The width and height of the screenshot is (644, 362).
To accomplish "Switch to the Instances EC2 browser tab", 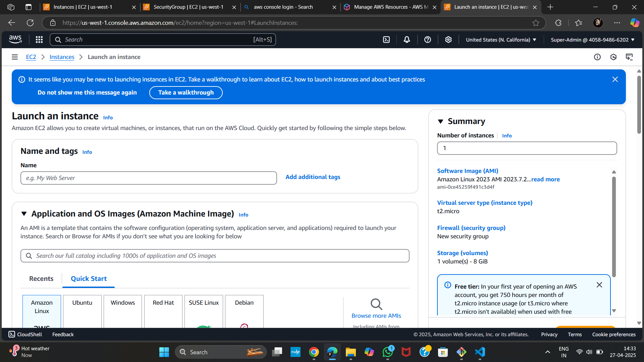I will tap(89, 7).
